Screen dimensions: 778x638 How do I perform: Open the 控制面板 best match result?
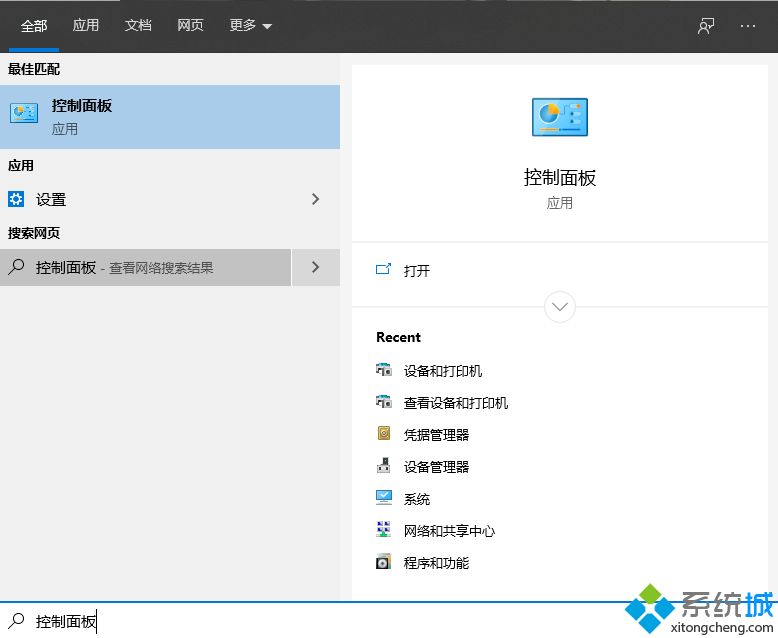[x=170, y=116]
